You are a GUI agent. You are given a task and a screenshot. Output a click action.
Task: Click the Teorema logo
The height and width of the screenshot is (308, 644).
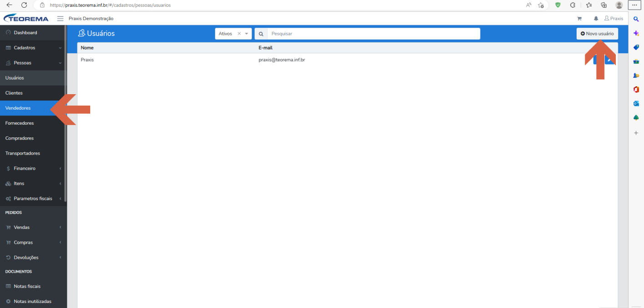[x=26, y=19]
